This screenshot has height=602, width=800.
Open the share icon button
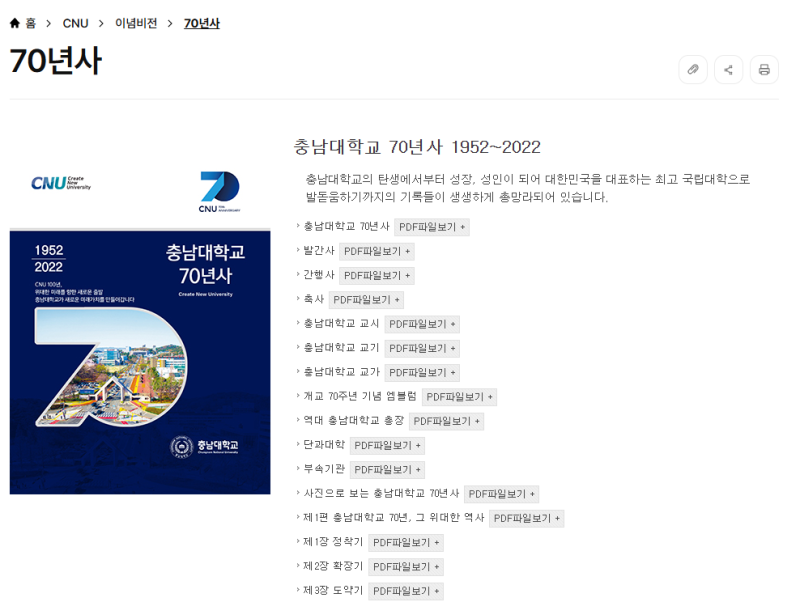728,70
